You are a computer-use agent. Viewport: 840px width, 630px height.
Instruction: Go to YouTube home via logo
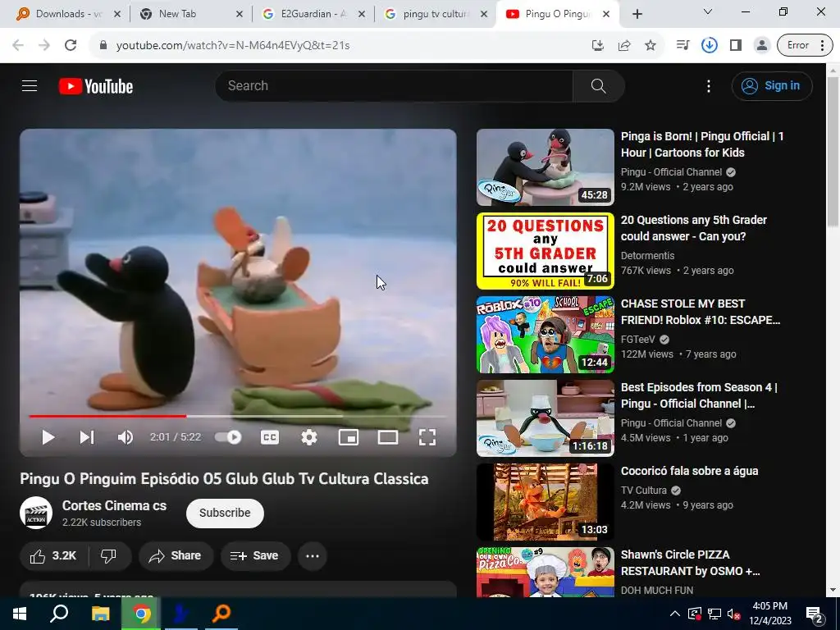[96, 86]
